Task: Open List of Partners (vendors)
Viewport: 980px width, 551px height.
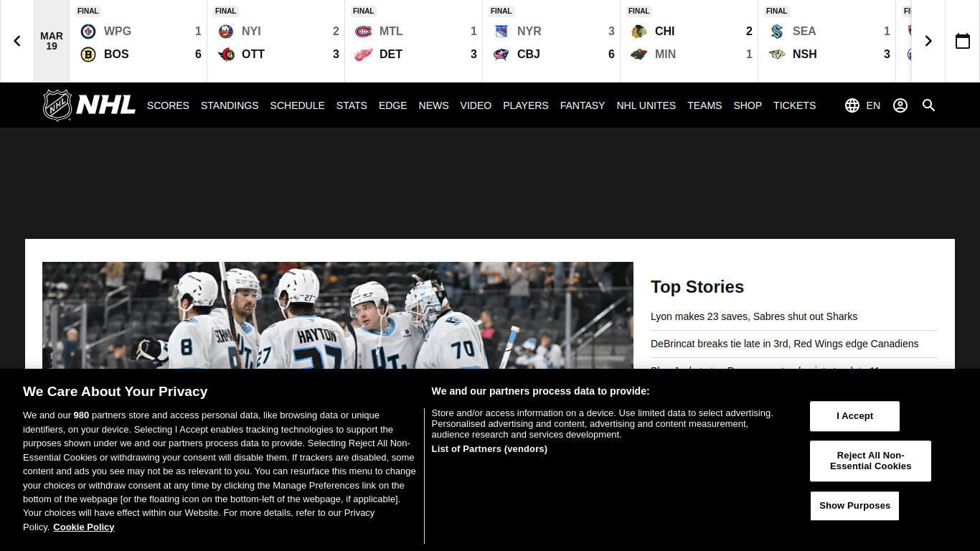Action: point(489,449)
